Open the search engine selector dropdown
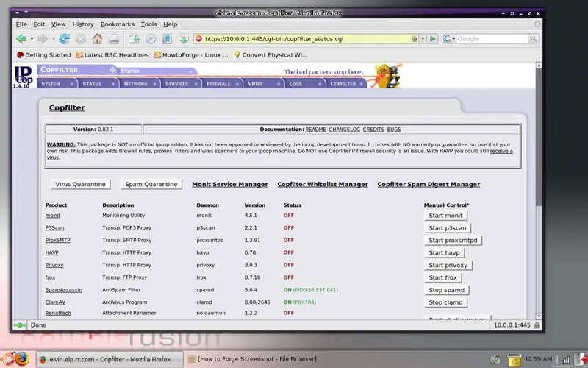 coord(449,39)
